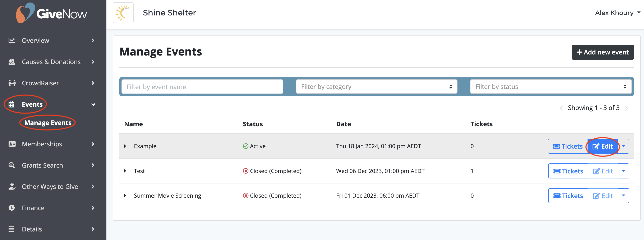The image size is (644, 240).
Task: Click the Events calendar icon
Action: (11, 104)
